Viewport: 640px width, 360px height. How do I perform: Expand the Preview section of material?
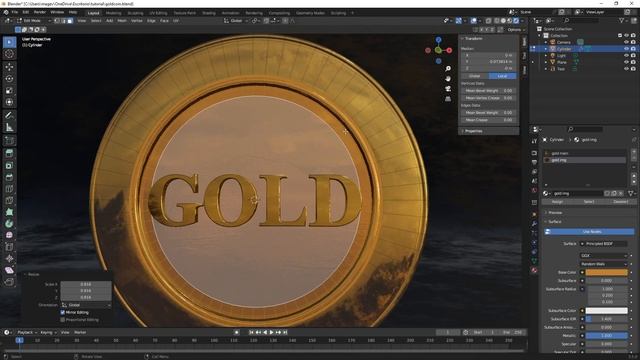[x=554, y=213]
